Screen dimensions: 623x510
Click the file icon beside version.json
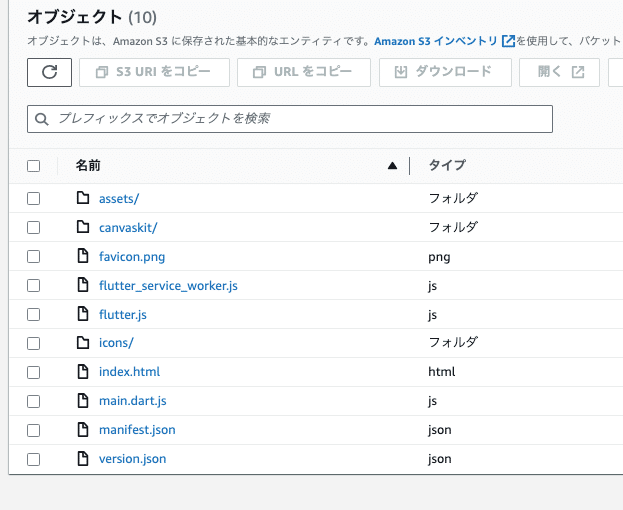click(x=83, y=459)
